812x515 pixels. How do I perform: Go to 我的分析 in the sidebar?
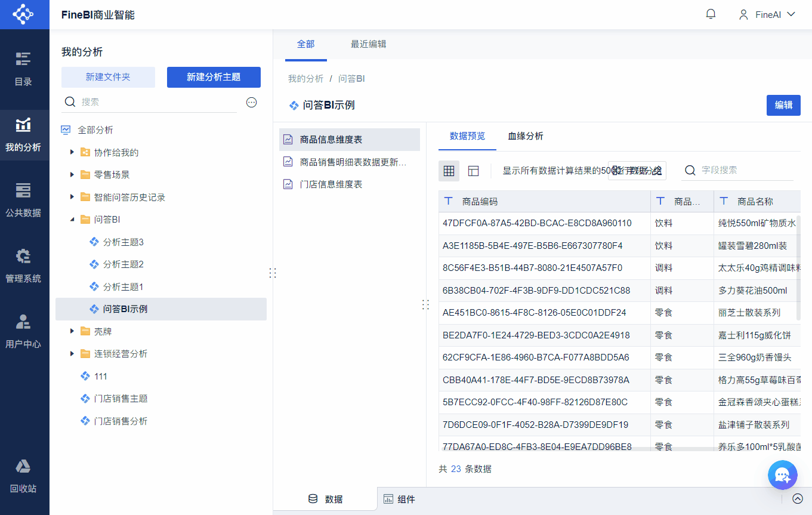23,135
